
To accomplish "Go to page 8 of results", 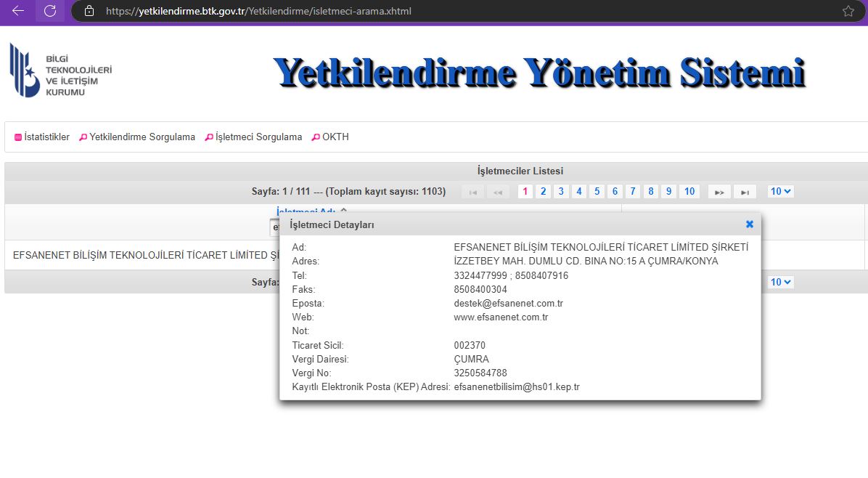I will 651,192.
